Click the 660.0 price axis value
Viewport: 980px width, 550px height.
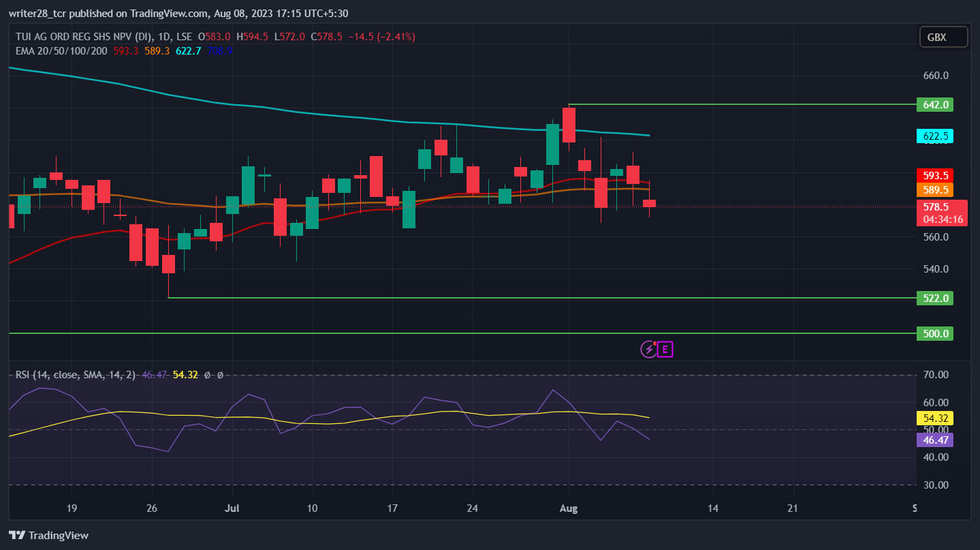[936, 76]
